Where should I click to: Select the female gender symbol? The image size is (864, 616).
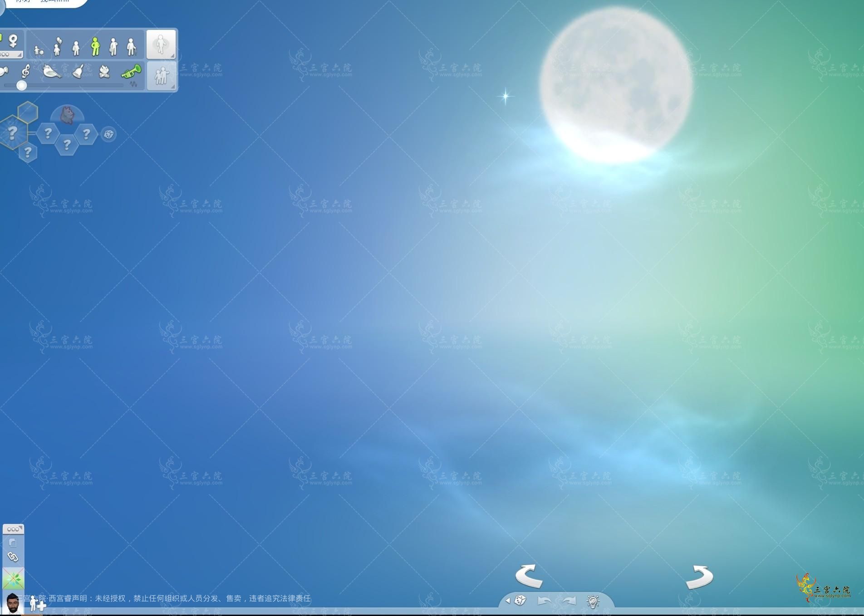[13, 41]
